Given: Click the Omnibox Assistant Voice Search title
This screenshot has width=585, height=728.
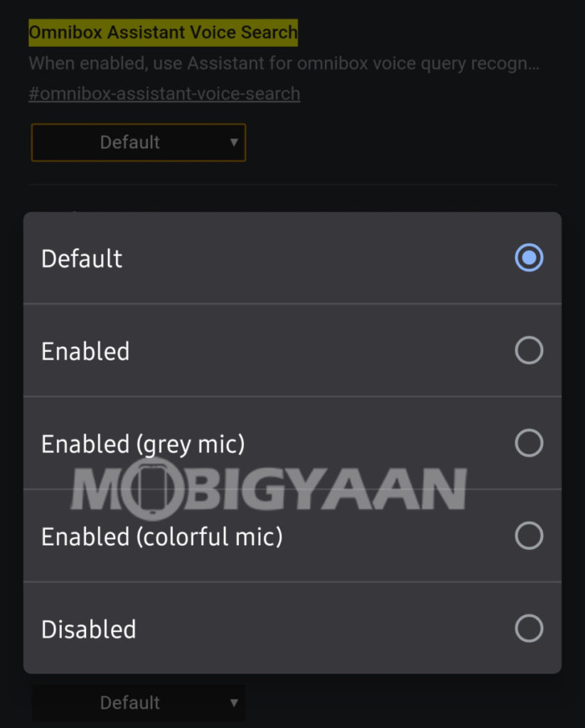Looking at the screenshot, I should (x=163, y=32).
